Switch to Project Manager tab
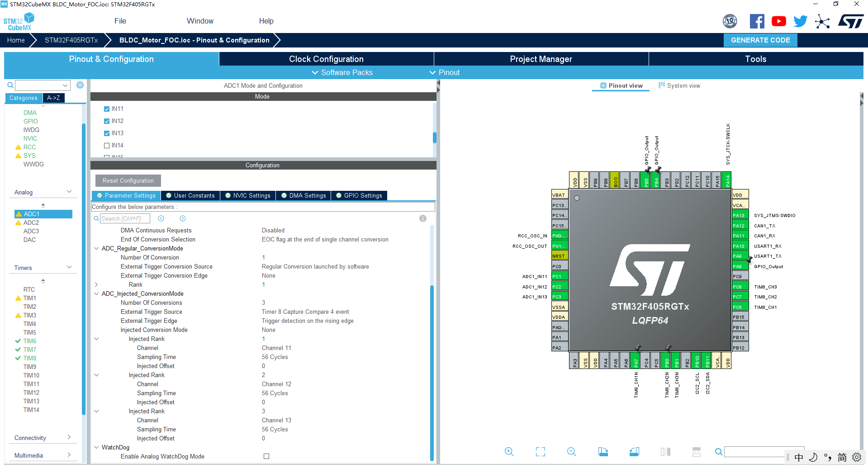 click(x=541, y=59)
